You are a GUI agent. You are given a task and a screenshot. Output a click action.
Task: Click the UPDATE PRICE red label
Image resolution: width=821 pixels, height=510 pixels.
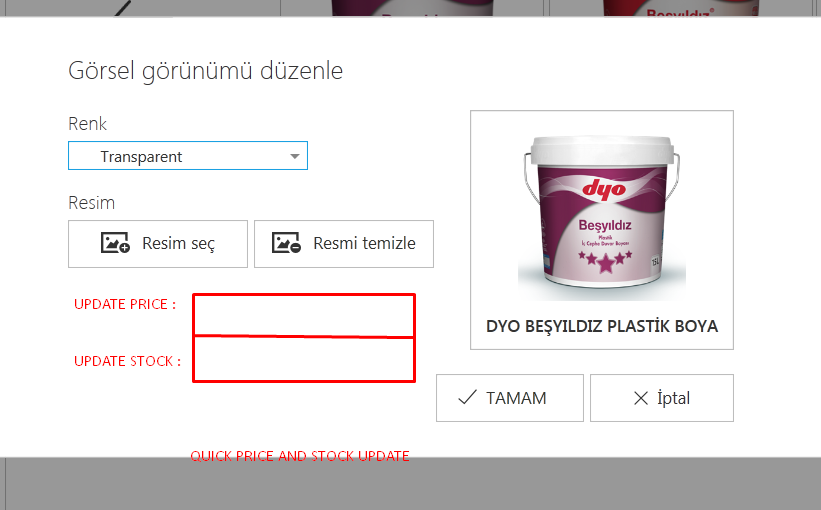tap(125, 304)
